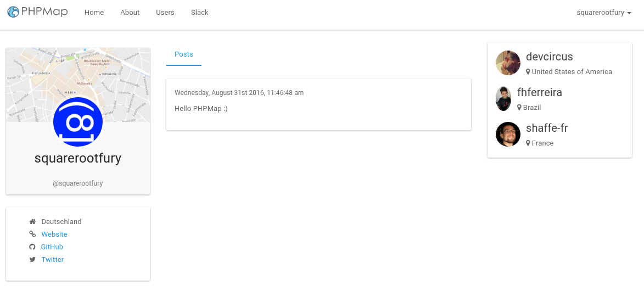Go to Home in the navbar
Screen dimensions: 644x296
[94, 13]
